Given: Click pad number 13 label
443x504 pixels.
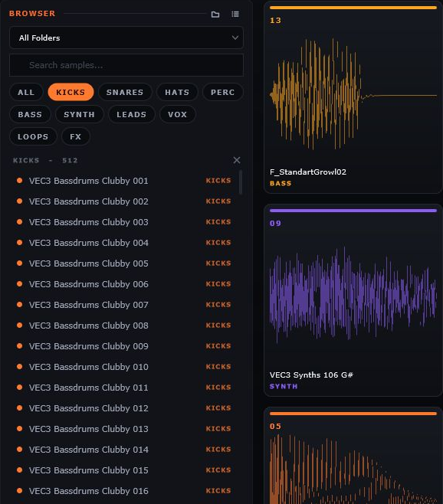Looking at the screenshot, I should click(x=275, y=21).
